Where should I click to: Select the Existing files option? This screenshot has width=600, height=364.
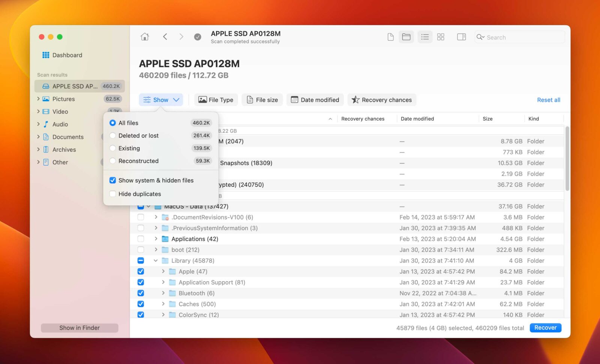(x=112, y=148)
